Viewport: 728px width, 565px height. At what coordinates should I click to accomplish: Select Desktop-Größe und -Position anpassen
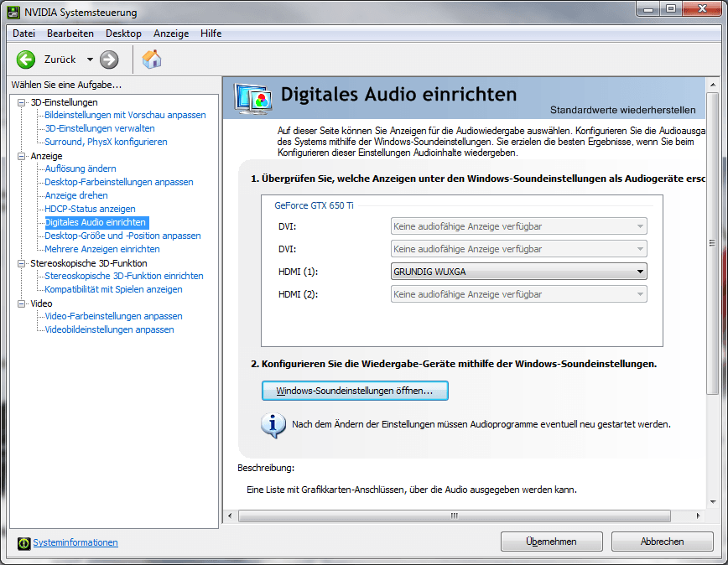point(122,236)
